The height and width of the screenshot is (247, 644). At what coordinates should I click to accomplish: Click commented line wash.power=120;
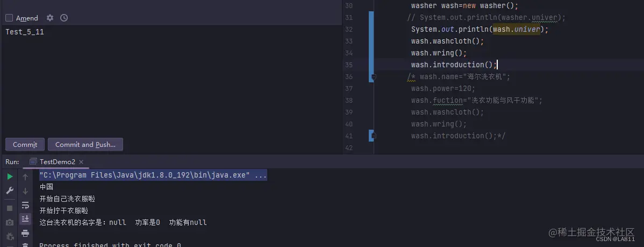click(443, 88)
